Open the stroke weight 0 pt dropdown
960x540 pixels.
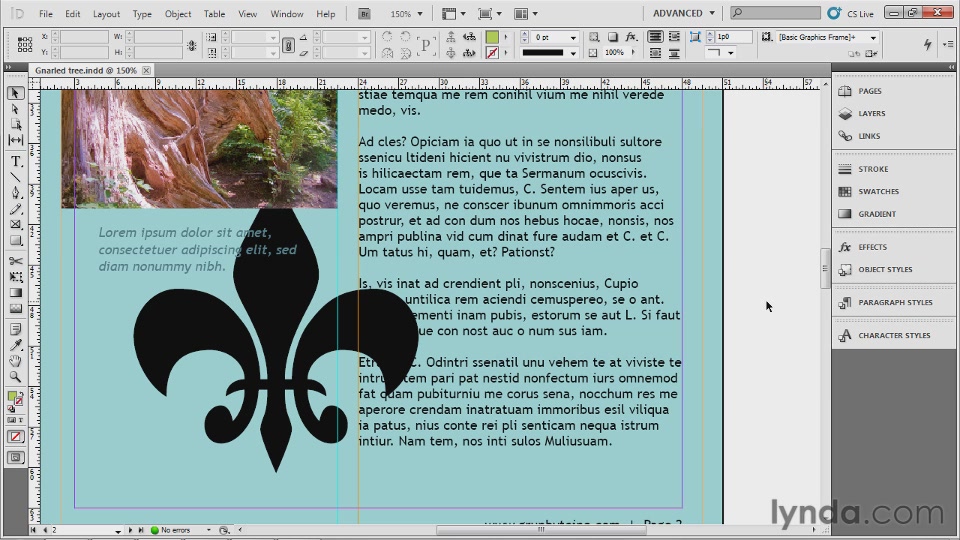coord(573,37)
